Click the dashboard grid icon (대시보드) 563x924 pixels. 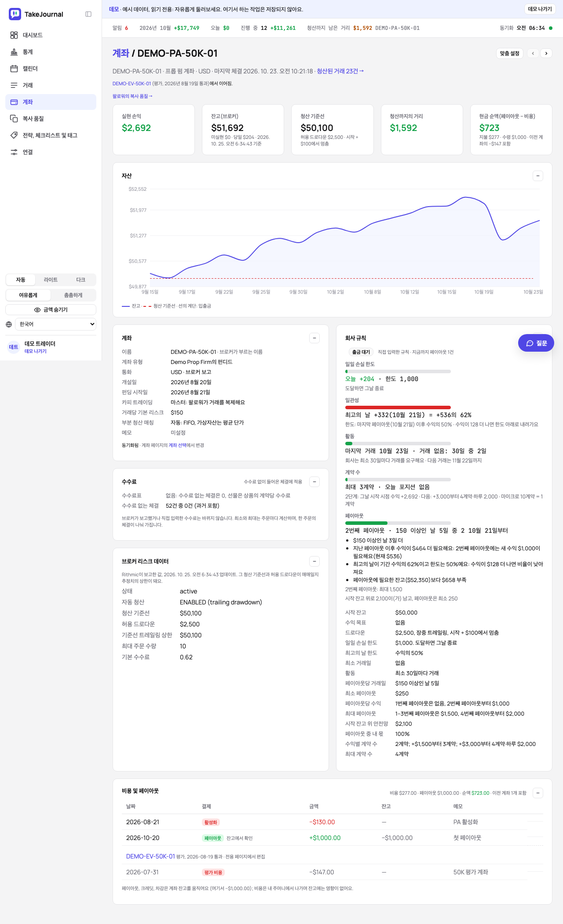pos(14,35)
